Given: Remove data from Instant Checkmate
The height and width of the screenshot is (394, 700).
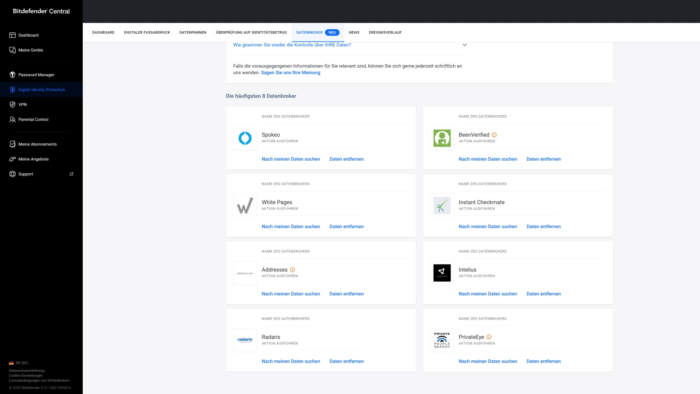Looking at the screenshot, I should [x=543, y=227].
